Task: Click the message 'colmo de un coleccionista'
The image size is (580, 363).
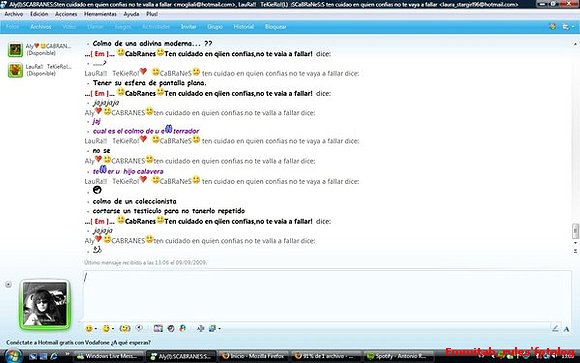Action: (135, 201)
